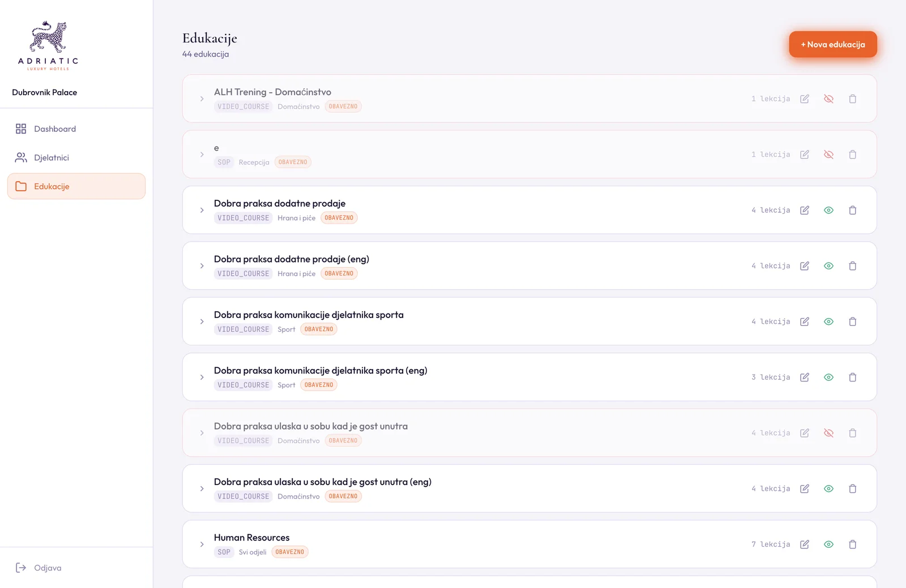Delete Dobra praksa komunikacije djelatnika sporta (eng)

coord(853,377)
